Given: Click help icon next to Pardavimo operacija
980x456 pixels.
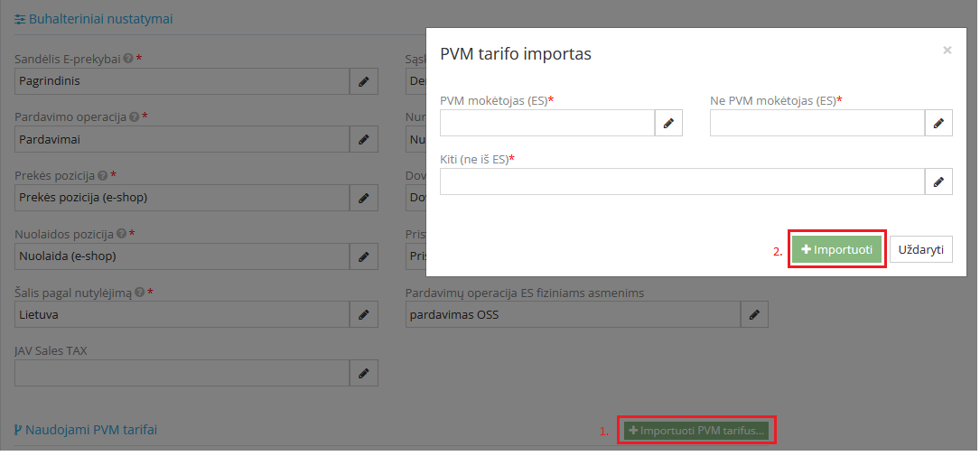Looking at the screenshot, I should click(x=134, y=117).
